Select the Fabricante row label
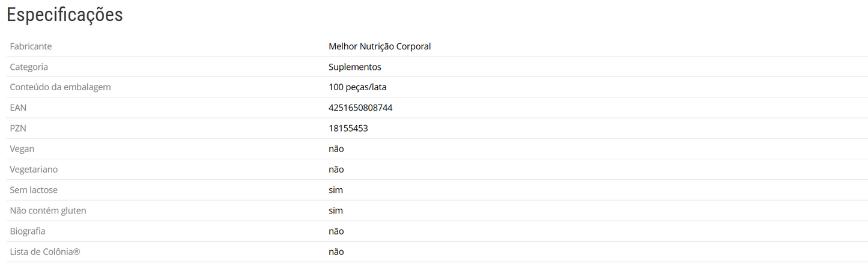The image size is (868, 273). (31, 46)
